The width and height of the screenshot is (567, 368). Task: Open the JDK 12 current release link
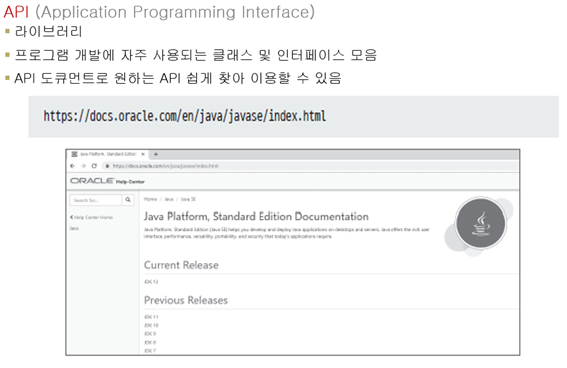point(151,282)
